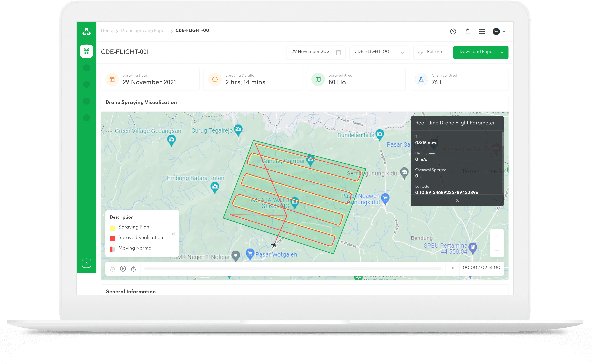Click the CDE-FLIGHT-001 breadcrumb

point(193,30)
